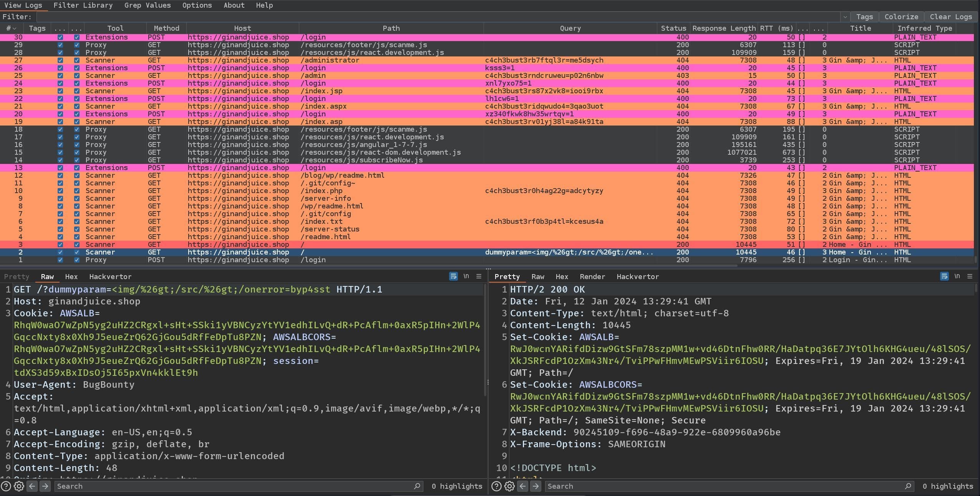Open the response editor hamburger menu icon

[x=970, y=276]
